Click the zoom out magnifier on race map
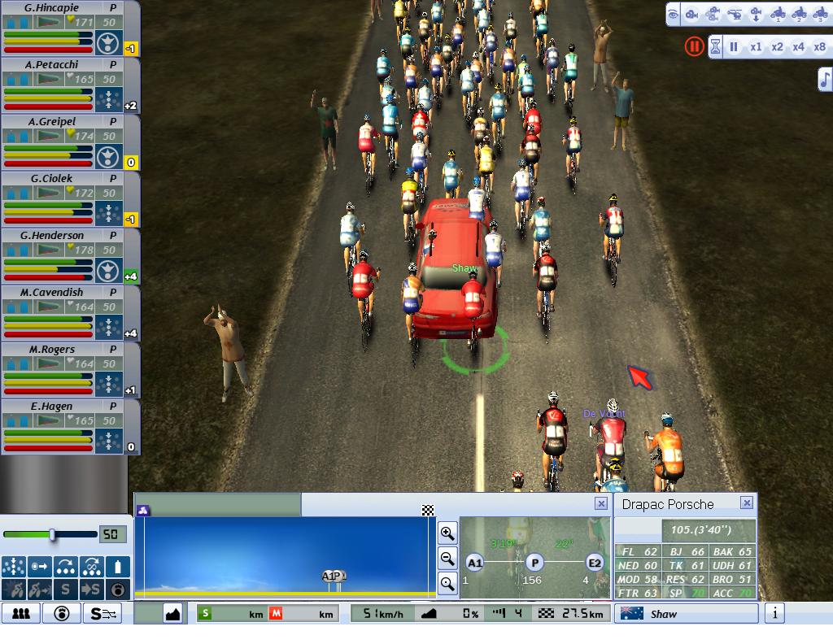Image resolution: width=833 pixels, height=644 pixels. point(447,559)
